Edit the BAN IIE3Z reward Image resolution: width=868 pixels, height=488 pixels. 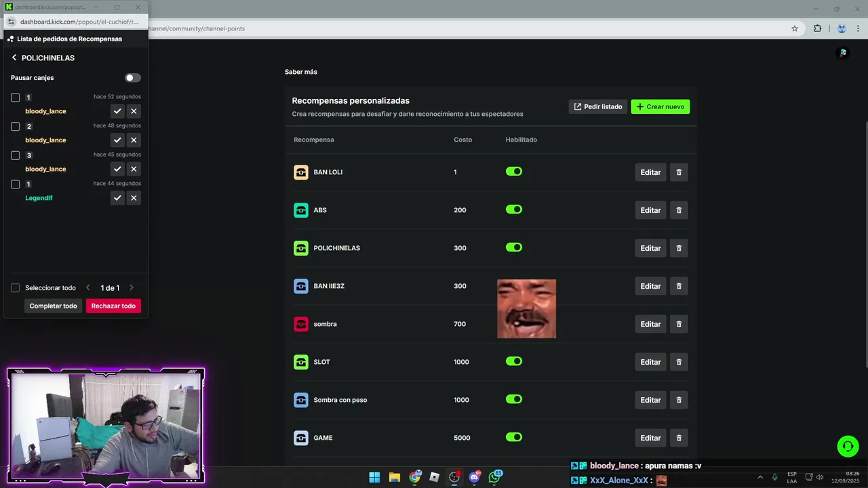650,286
